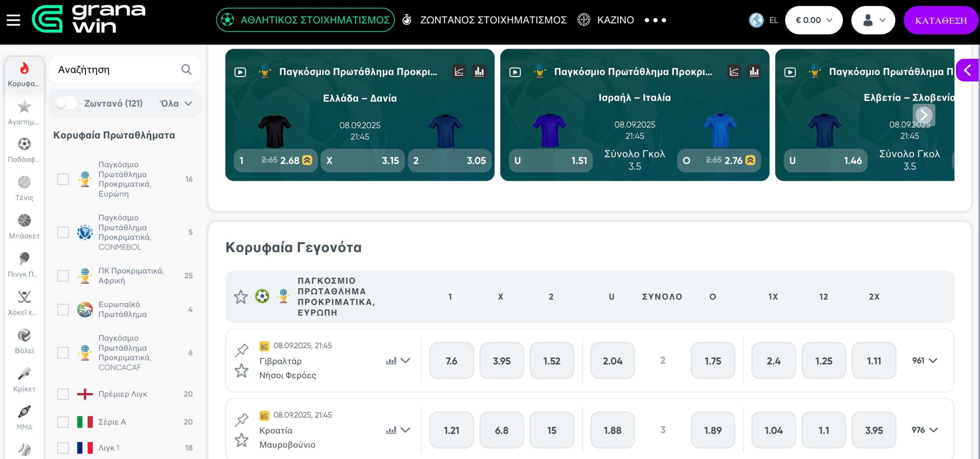Expand 961 more markets for Γιβραλτάρ match
This screenshot has height=459, width=980.
[x=924, y=361]
